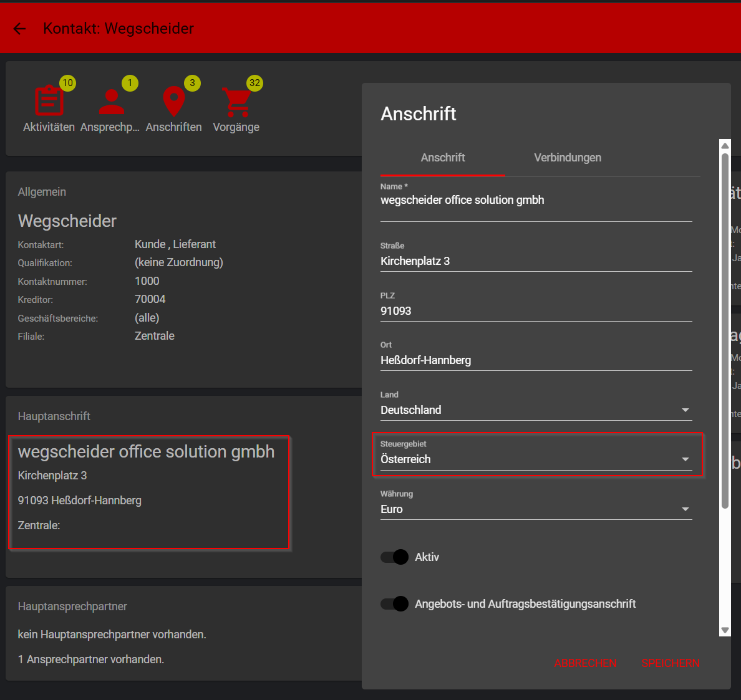The height and width of the screenshot is (700, 741).
Task: Click the Ort field with Heßdorf-Hannberg
Action: (x=536, y=360)
